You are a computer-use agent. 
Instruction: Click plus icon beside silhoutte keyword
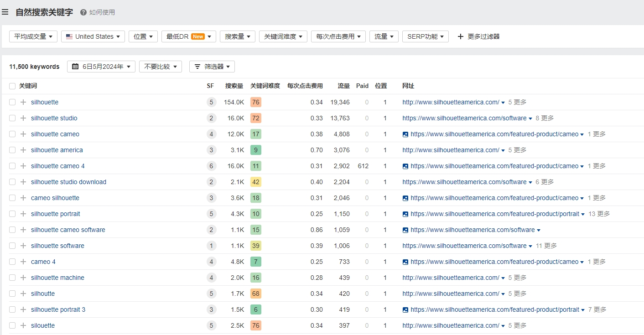tap(23, 294)
